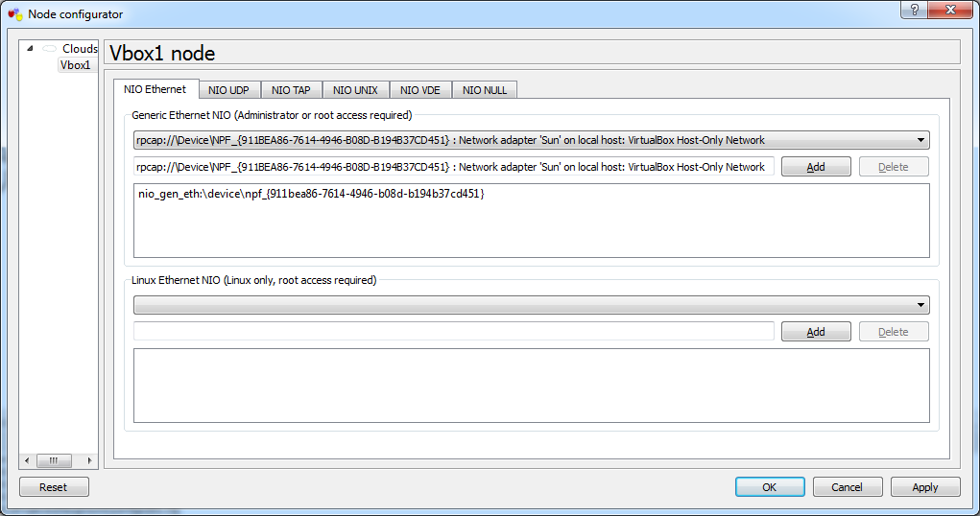
Task: Click the Node configurator app icon in title bar
Action: [15, 13]
